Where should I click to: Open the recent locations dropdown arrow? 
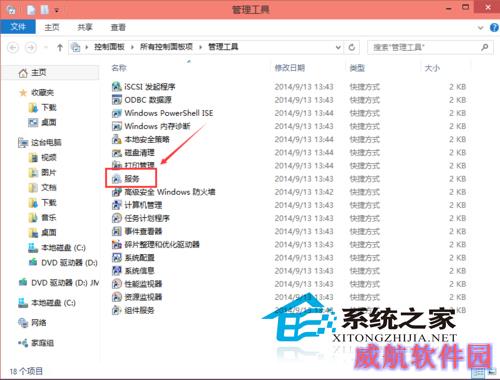click(x=46, y=47)
